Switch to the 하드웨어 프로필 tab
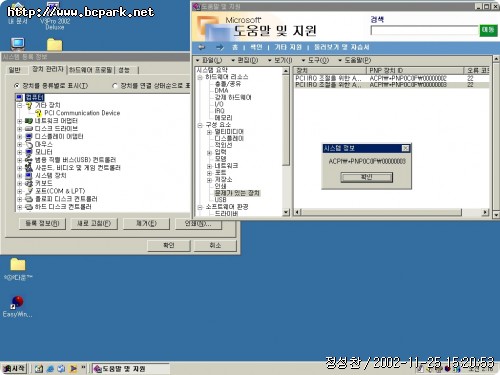This screenshot has height=375, width=500. click(91, 70)
